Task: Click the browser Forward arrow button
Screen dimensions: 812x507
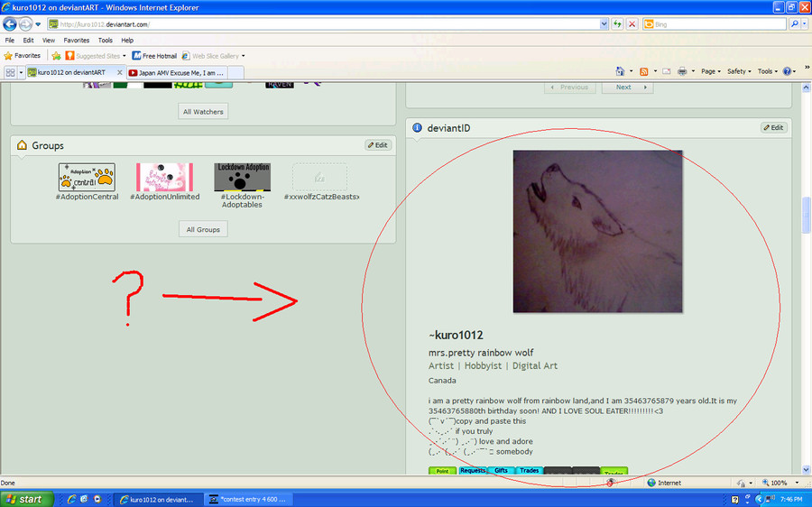Action: [x=25, y=23]
